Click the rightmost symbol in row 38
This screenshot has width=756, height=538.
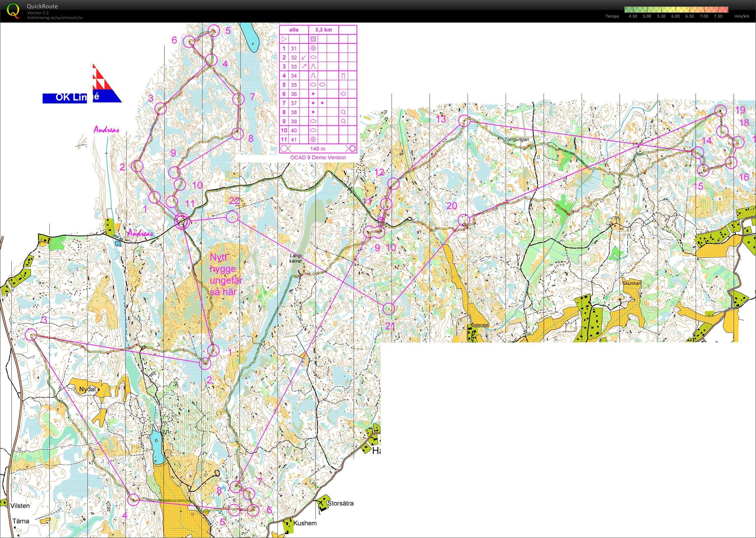pyautogui.click(x=343, y=112)
